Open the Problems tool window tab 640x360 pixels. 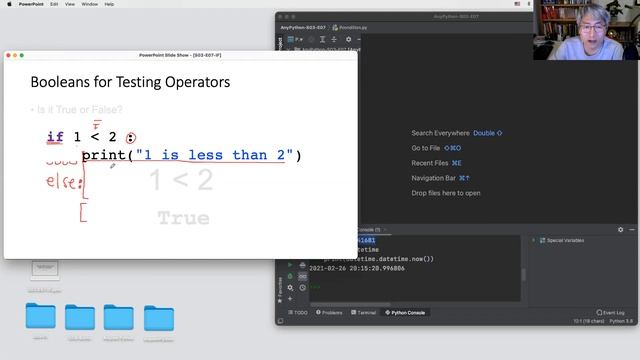tap(329, 313)
